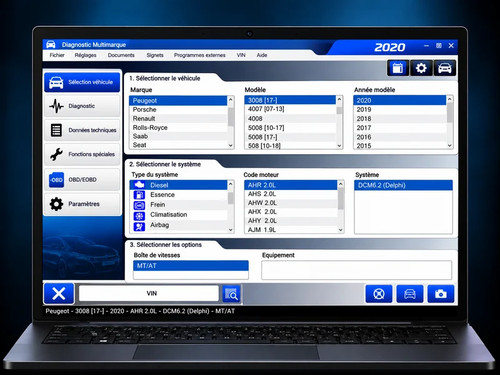
Task: Select Peugeot in the Marque list
Action: 178,101
